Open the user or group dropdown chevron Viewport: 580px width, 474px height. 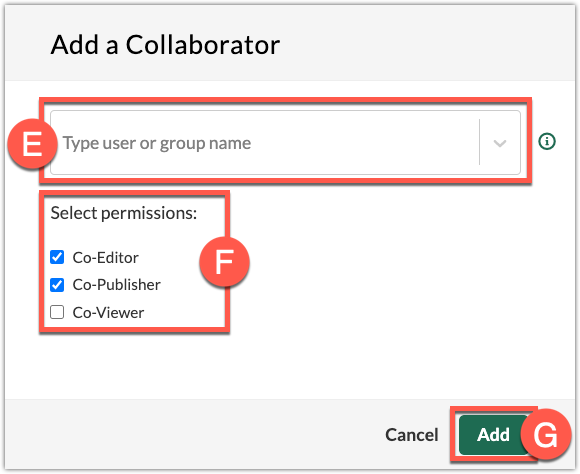500,143
